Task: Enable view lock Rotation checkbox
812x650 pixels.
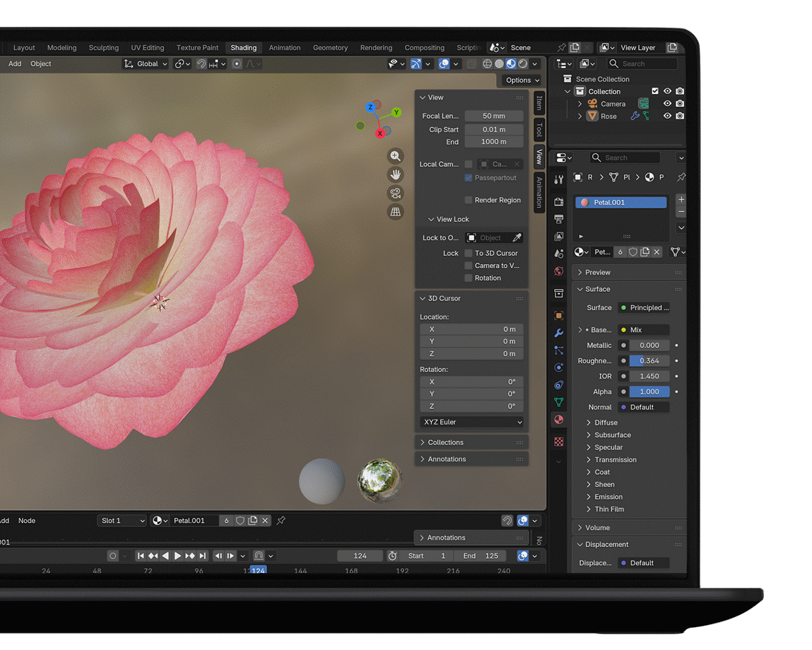Action: (x=469, y=278)
